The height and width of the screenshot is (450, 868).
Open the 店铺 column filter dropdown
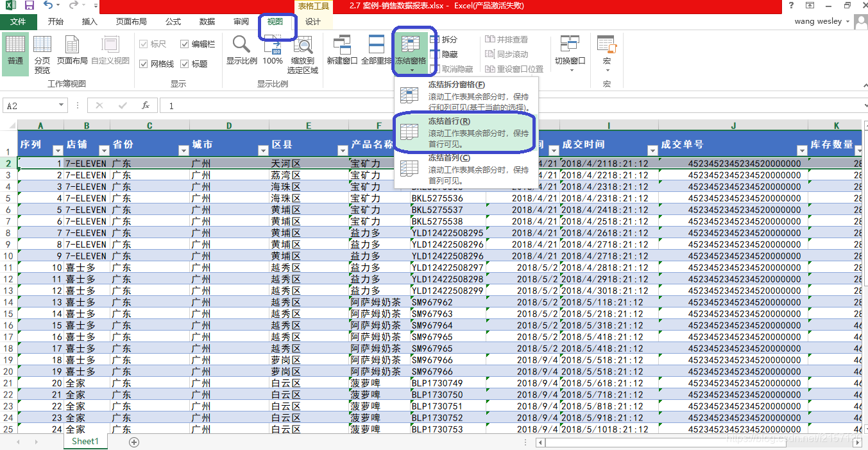tap(104, 150)
